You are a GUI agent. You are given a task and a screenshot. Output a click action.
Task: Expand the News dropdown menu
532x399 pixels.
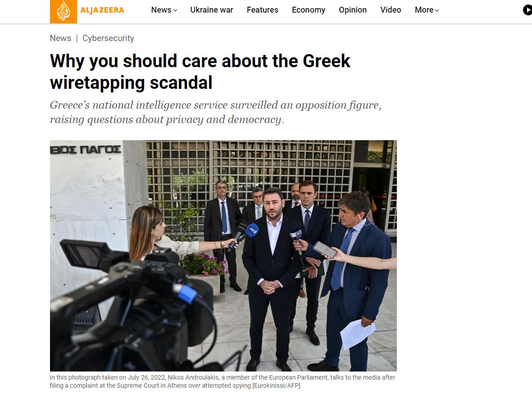click(x=164, y=10)
